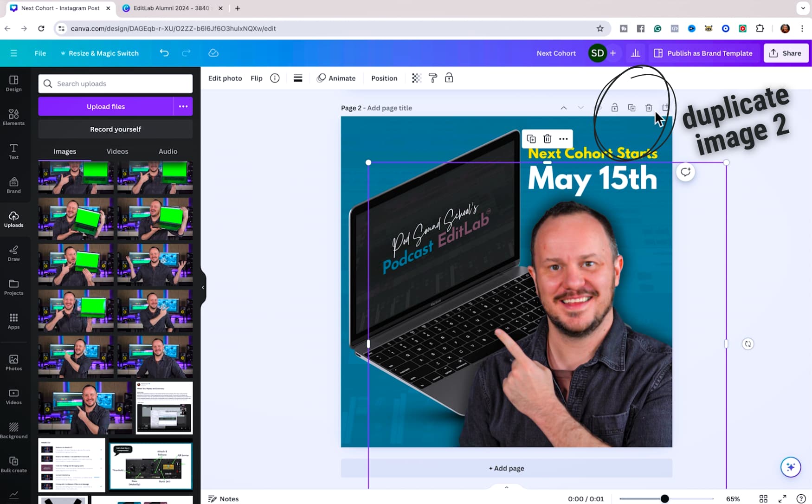
Task: Duplicate selected image from floating toolbar
Action: [x=531, y=139]
